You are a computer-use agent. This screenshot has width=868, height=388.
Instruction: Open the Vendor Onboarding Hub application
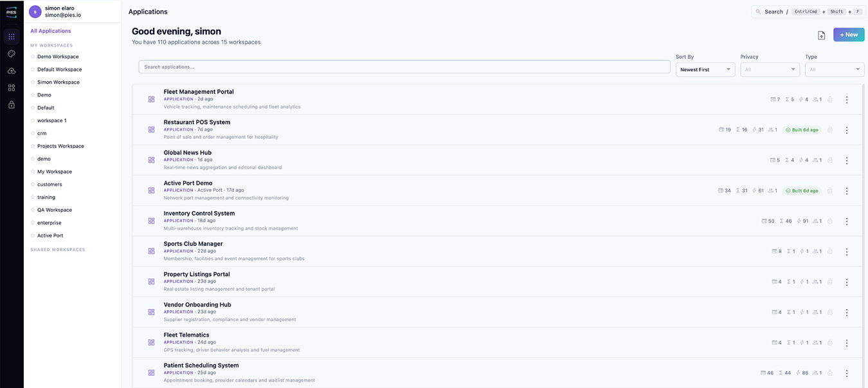point(197,305)
